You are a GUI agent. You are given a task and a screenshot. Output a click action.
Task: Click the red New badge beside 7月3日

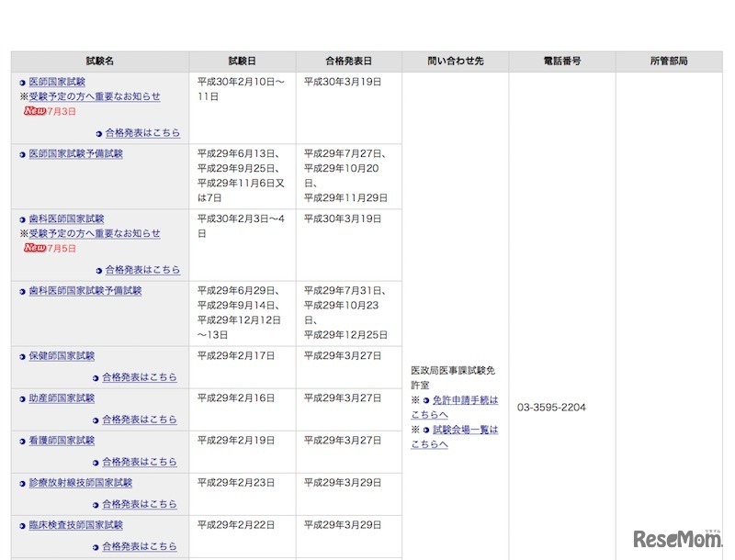coord(35,112)
